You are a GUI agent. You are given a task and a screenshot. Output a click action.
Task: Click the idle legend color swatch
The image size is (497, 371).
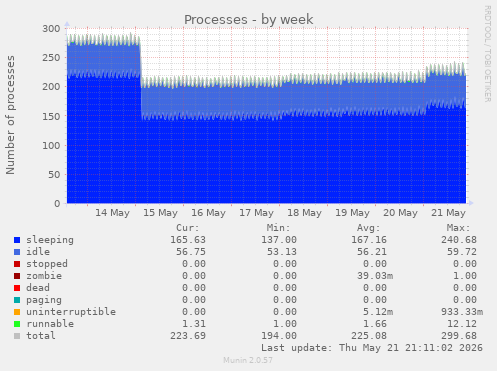click(x=17, y=252)
